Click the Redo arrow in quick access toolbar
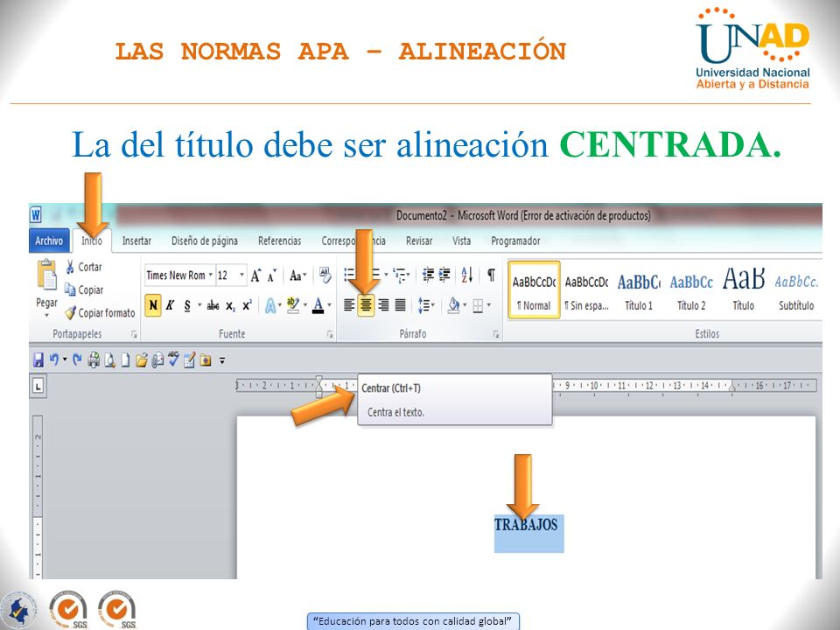 point(77,360)
